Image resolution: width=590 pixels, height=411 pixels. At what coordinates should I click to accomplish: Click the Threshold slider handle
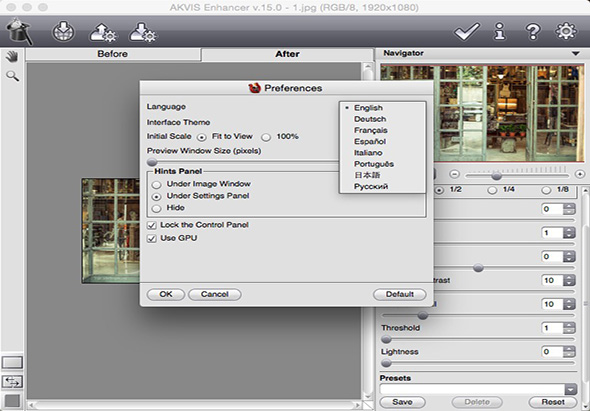386,339
